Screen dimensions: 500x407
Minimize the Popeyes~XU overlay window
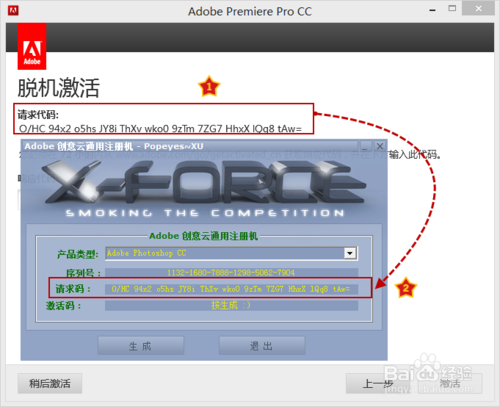[x=365, y=146]
